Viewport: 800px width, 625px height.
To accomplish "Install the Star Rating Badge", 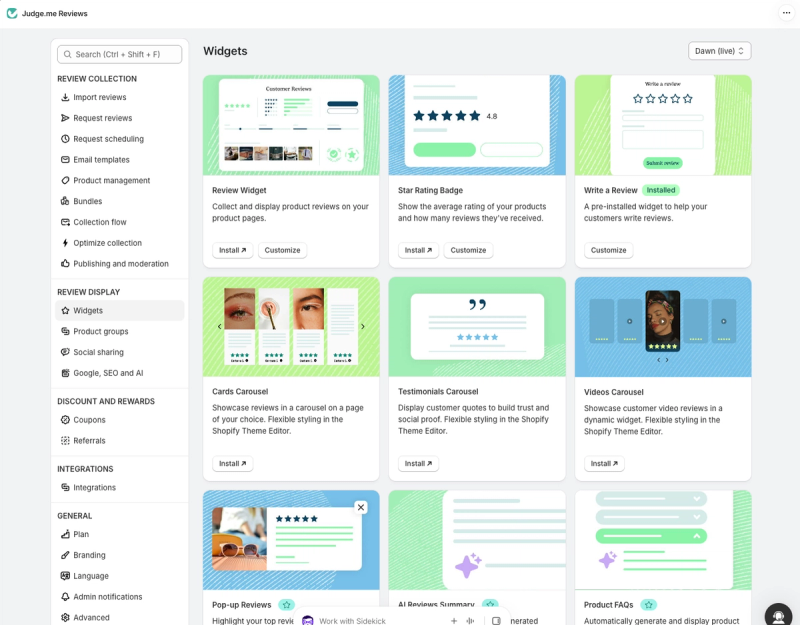I will point(418,250).
